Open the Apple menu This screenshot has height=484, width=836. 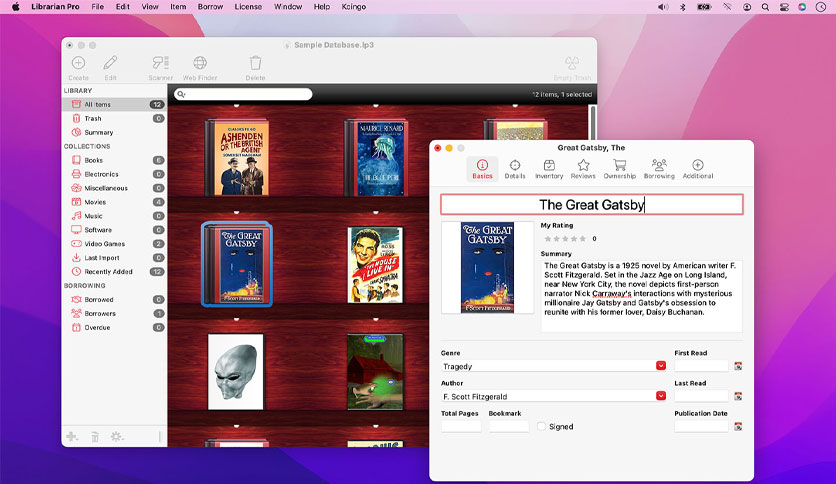point(15,7)
